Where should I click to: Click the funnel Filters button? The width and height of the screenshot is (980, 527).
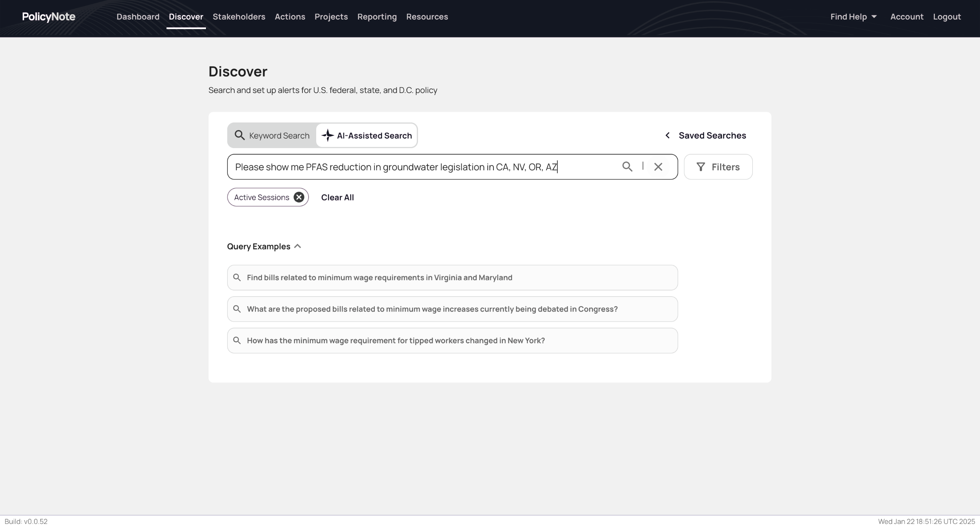718,167
